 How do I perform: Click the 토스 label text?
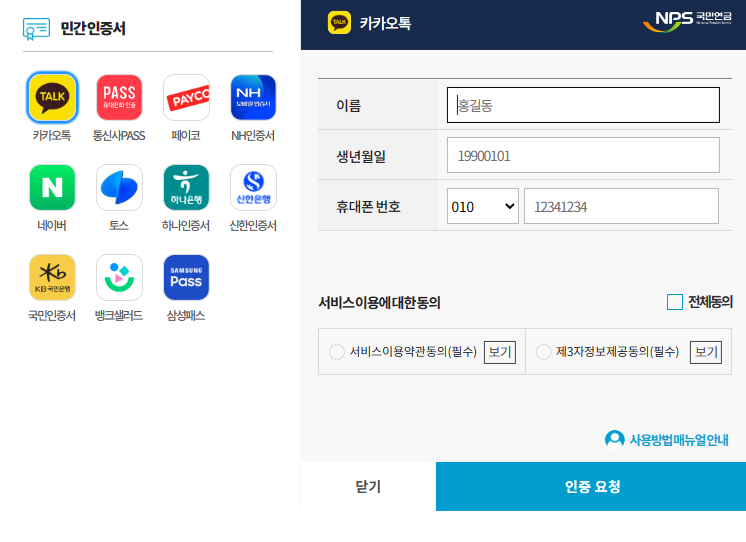point(119,226)
